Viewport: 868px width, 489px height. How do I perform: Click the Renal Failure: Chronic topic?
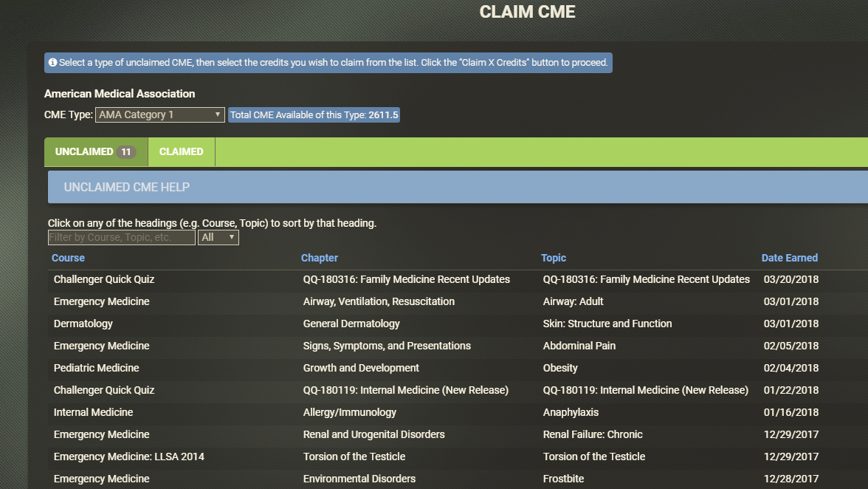(x=593, y=434)
